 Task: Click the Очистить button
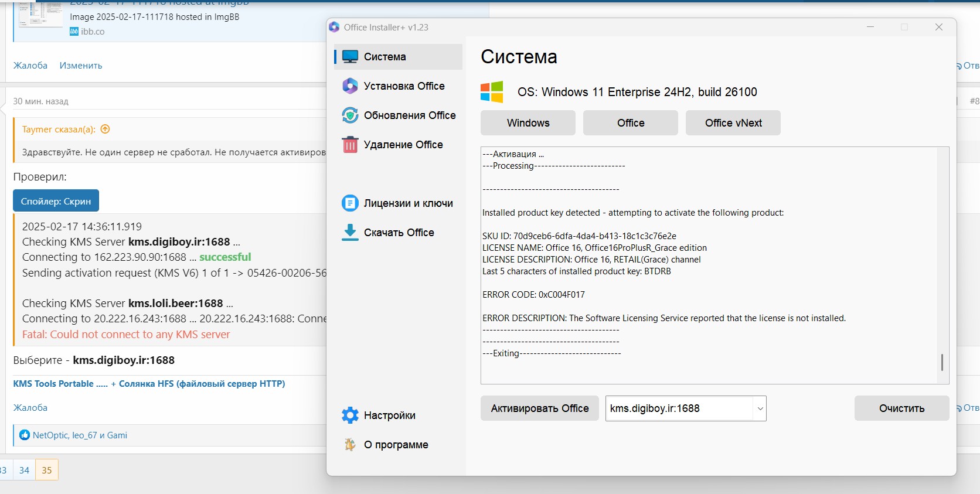click(x=901, y=408)
